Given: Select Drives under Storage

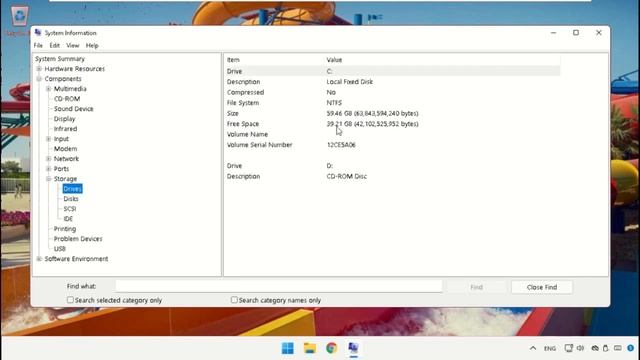Looking at the screenshot, I should coord(72,189).
